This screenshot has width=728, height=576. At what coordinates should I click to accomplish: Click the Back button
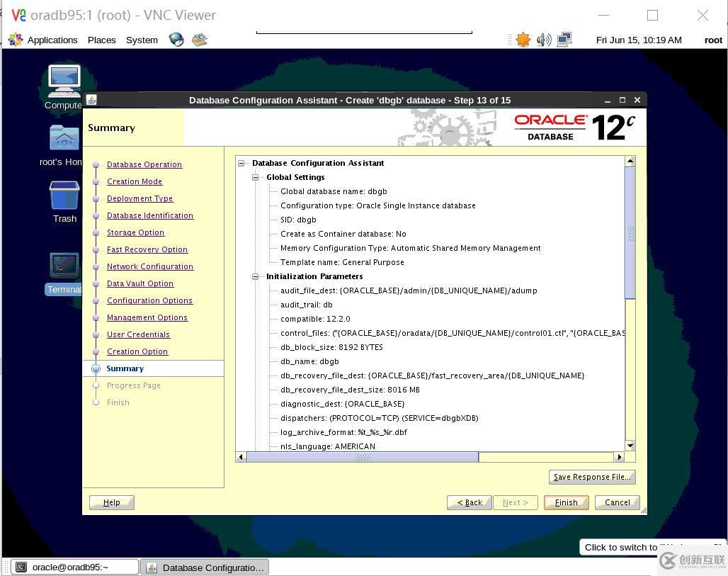[470, 502]
